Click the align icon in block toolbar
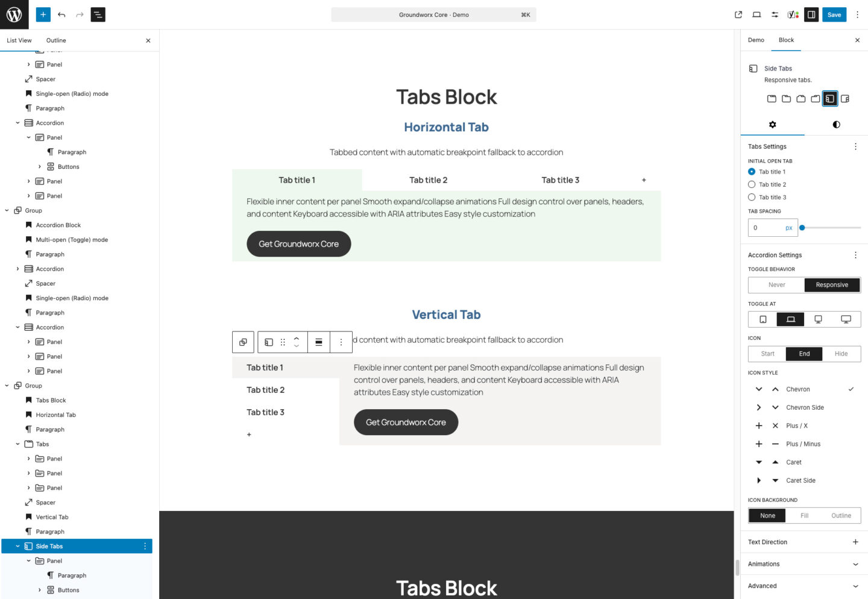 pos(319,342)
